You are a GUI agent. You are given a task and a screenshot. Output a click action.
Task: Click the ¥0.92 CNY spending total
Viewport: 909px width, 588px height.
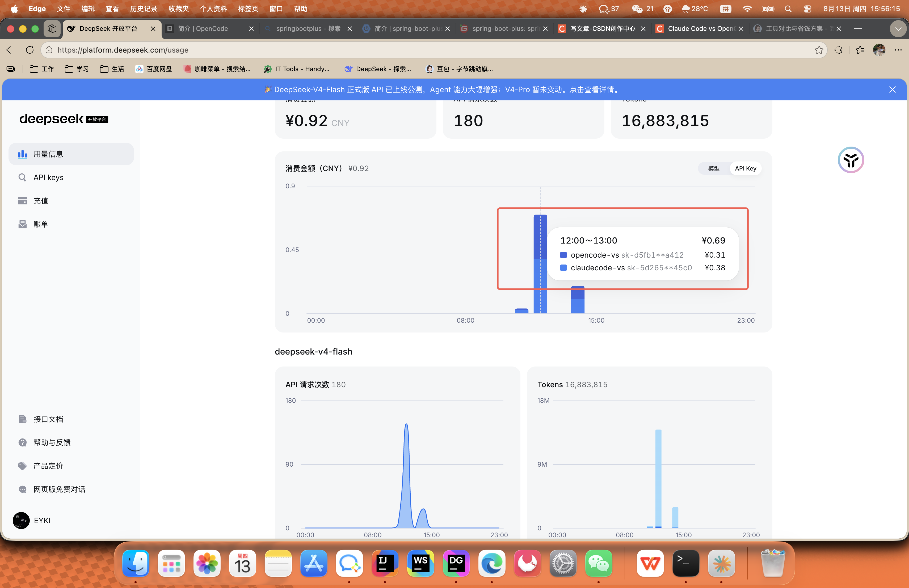pyautogui.click(x=317, y=121)
